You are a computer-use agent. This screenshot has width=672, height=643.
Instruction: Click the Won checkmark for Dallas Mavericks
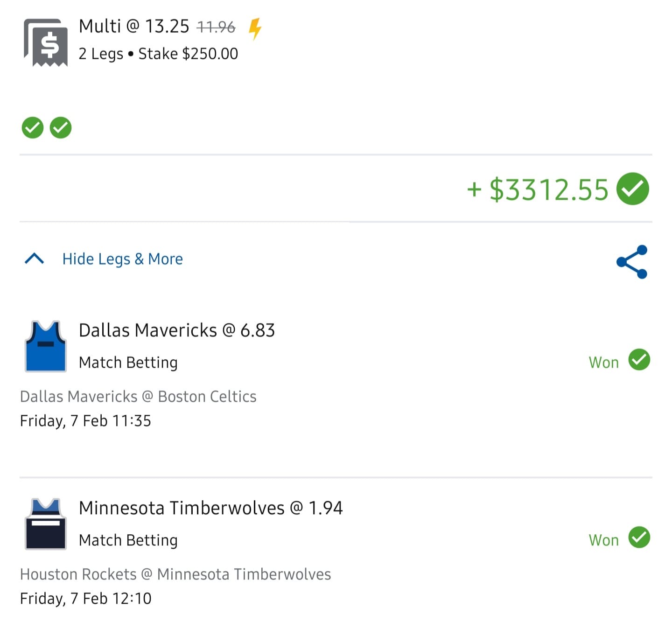[x=639, y=360]
